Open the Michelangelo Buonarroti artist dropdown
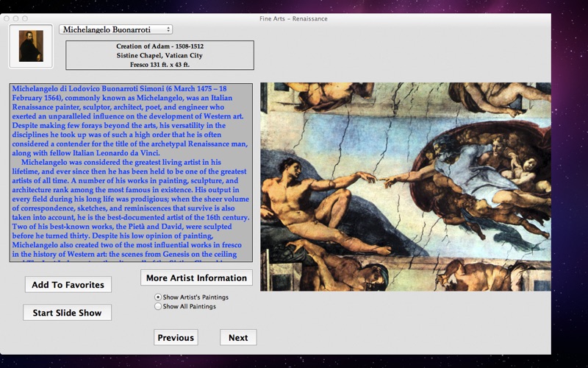The height and width of the screenshot is (368, 588). (115, 29)
